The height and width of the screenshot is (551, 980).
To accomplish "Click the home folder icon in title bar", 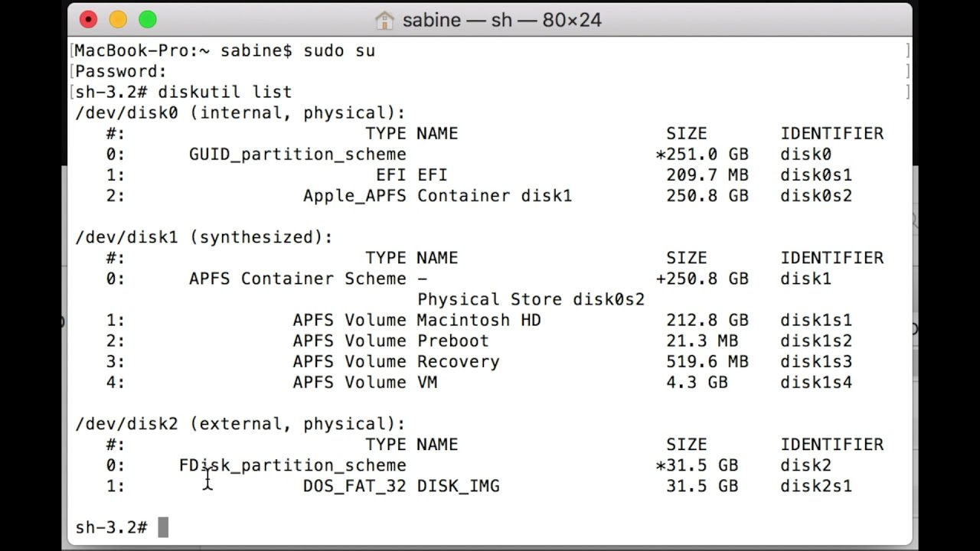I will tap(384, 20).
